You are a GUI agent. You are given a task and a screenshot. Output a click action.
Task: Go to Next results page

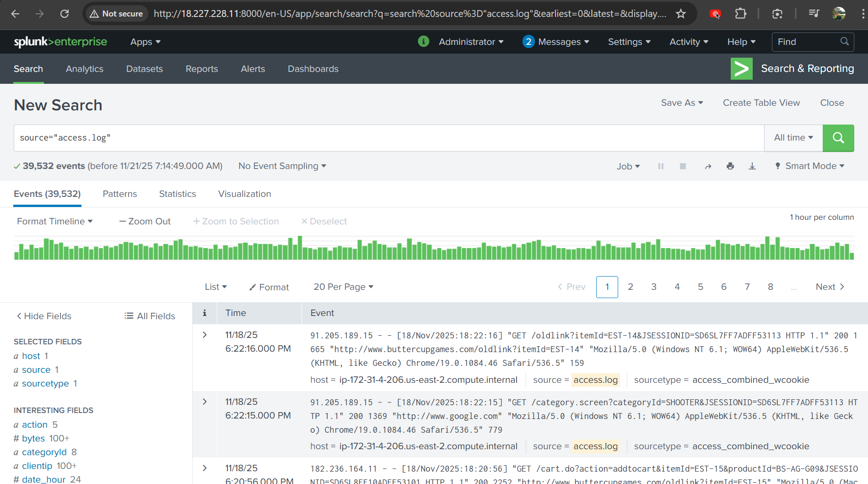[830, 287]
